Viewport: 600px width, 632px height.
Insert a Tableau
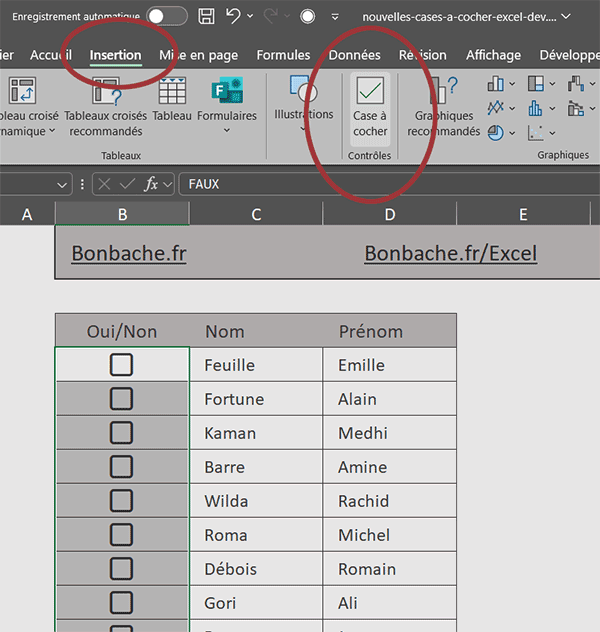click(x=172, y=99)
